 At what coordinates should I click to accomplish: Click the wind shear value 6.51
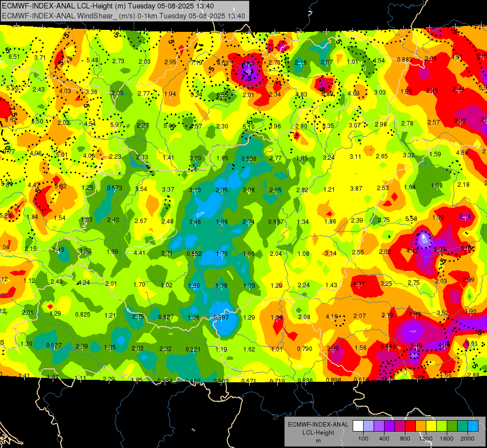14,57
